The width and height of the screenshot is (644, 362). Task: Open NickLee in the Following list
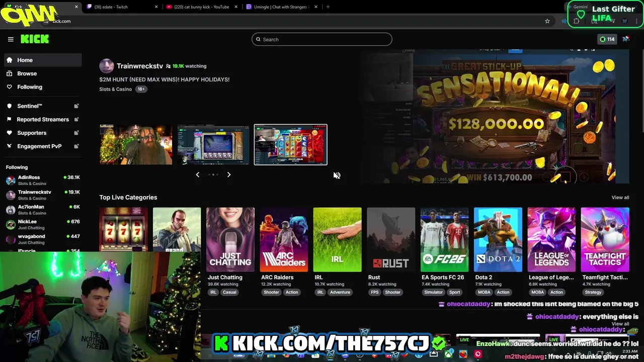[43, 224]
